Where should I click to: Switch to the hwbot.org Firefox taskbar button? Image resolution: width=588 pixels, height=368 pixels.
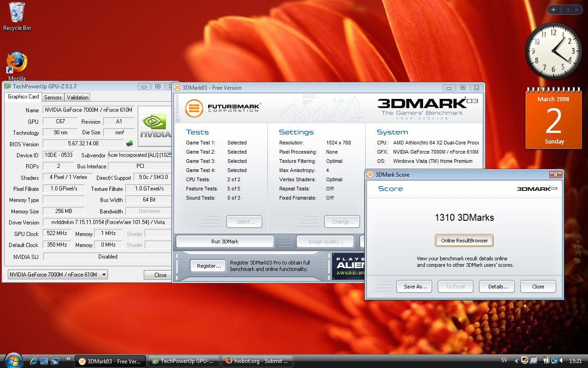[x=257, y=361]
